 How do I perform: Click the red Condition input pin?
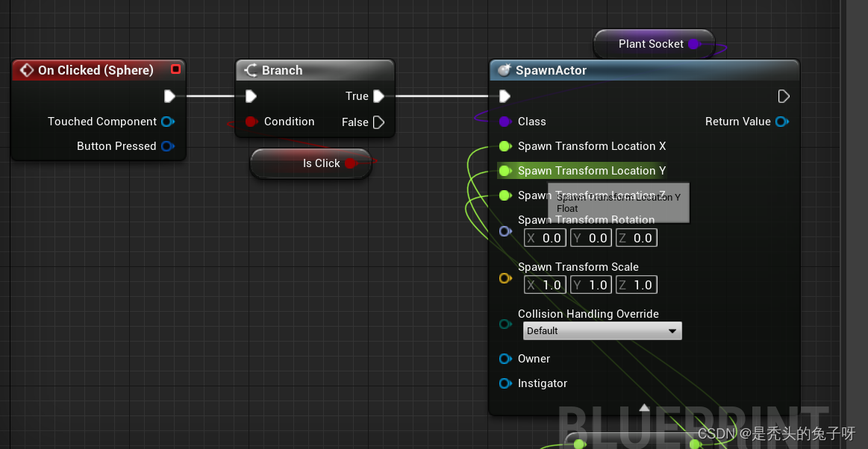click(251, 122)
